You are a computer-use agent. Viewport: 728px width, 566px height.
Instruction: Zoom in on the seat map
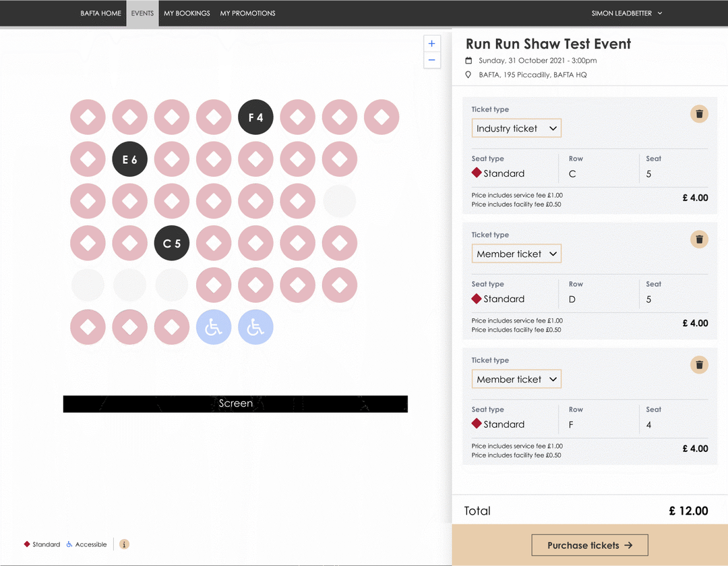click(431, 44)
